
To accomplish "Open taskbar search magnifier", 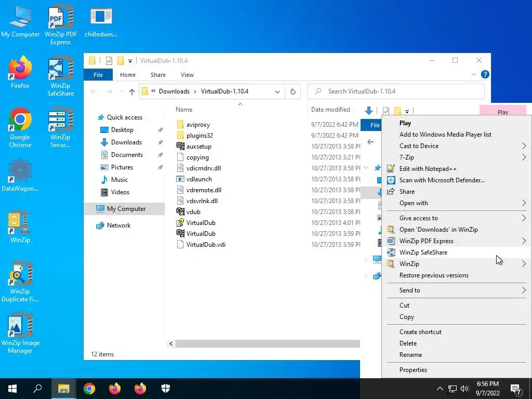I will (x=37, y=389).
